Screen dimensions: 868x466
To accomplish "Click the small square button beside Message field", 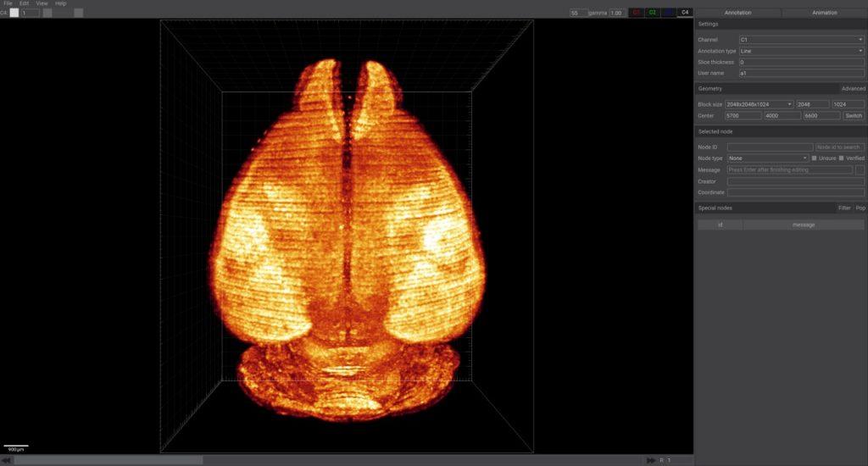I will tap(860, 170).
